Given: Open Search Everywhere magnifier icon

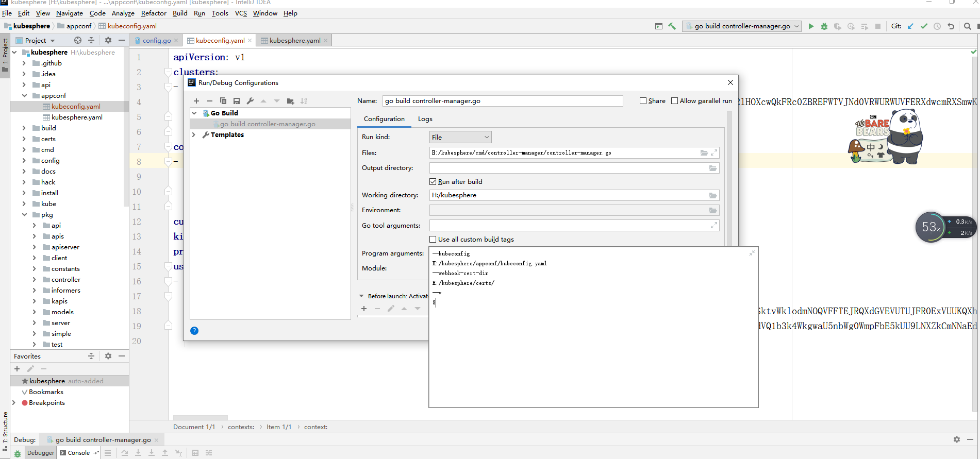Looking at the screenshot, I should [x=968, y=26].
